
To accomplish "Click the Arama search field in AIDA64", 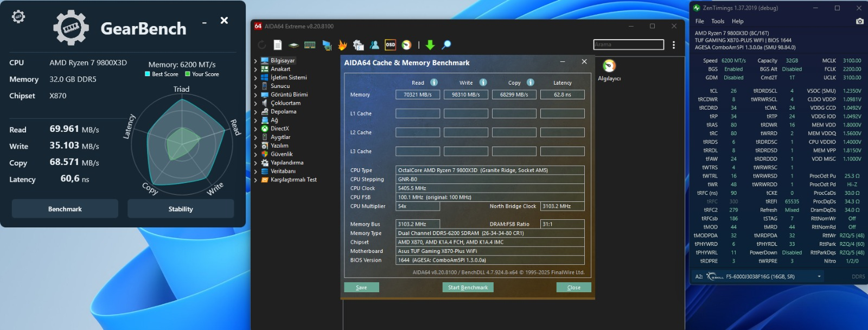I will [x=629, y=45].
